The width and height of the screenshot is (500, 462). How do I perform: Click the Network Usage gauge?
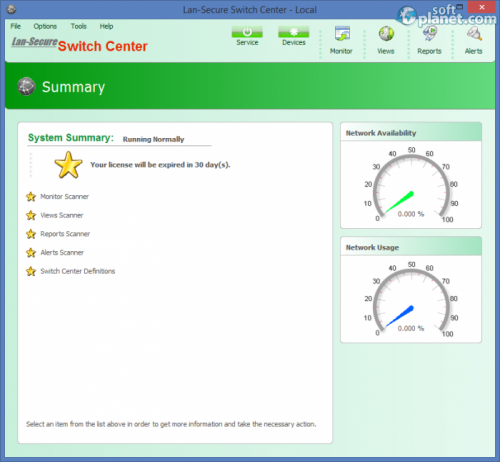[411, 299]
